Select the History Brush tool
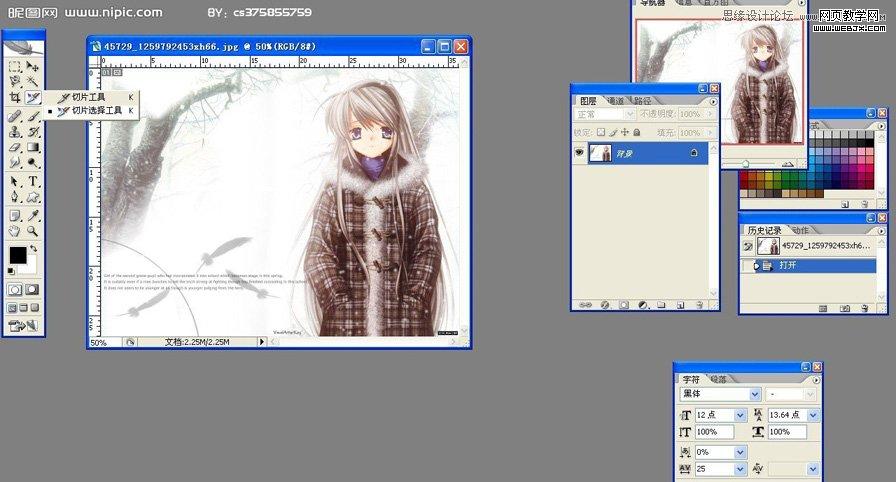 [x=33, y=132]
